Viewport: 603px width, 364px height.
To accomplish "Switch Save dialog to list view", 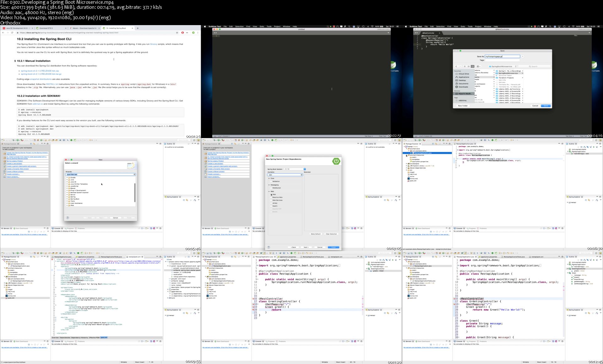I will 469,67.
